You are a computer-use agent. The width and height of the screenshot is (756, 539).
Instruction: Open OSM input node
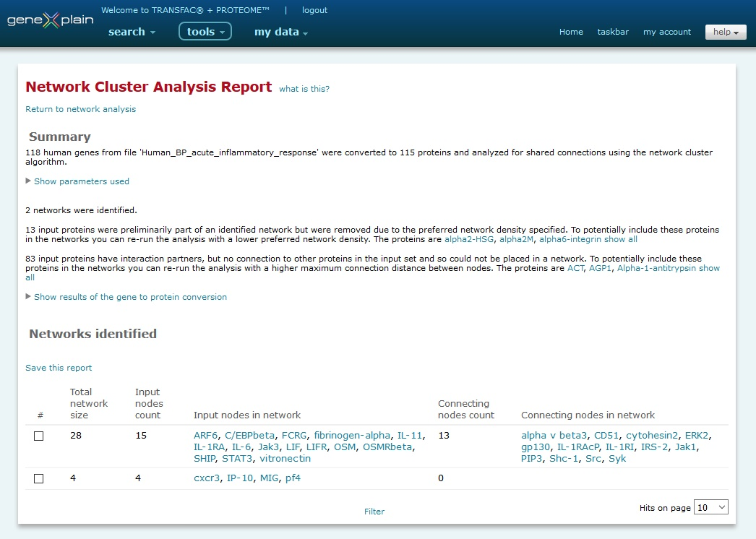tap(345, 447)
